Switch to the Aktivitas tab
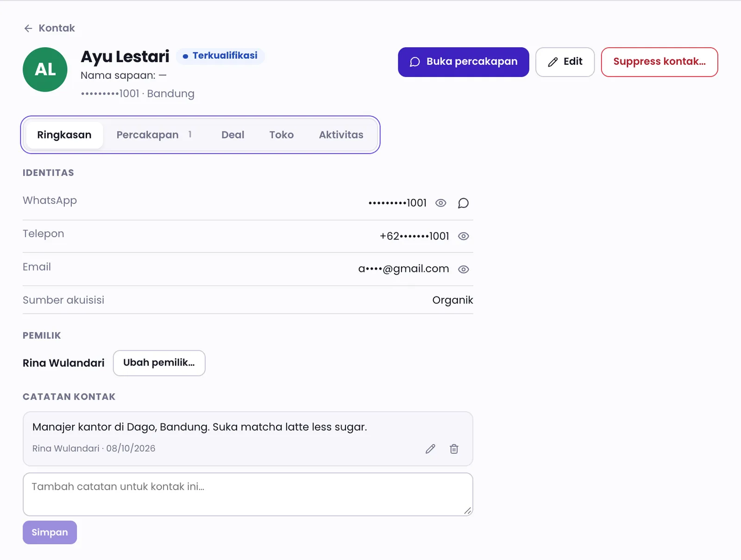Image resolution: width=741 pixels, height=560 pixels. pos(341,135)
